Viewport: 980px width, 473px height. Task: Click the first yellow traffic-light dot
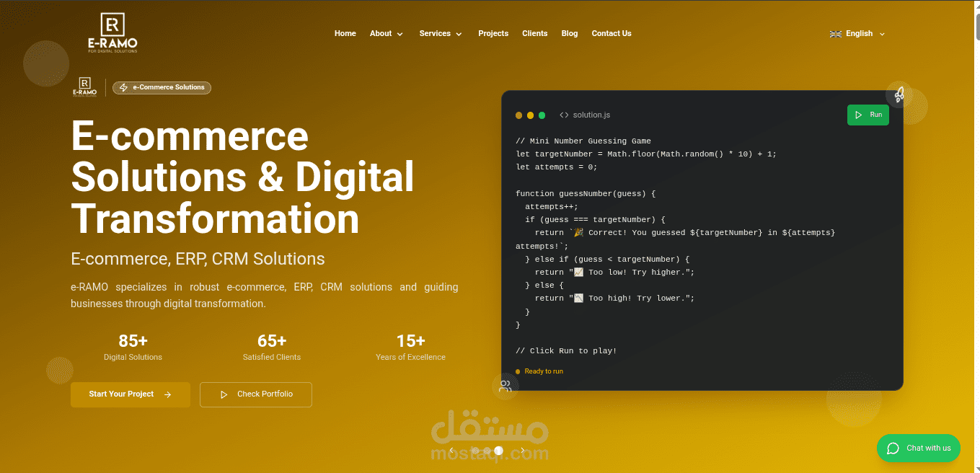point(518,115)
